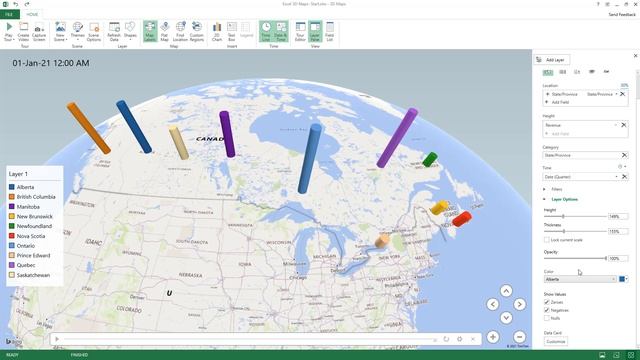Select clustered column visualization type
The image size is (640, 360).
[x=562, y=72]
